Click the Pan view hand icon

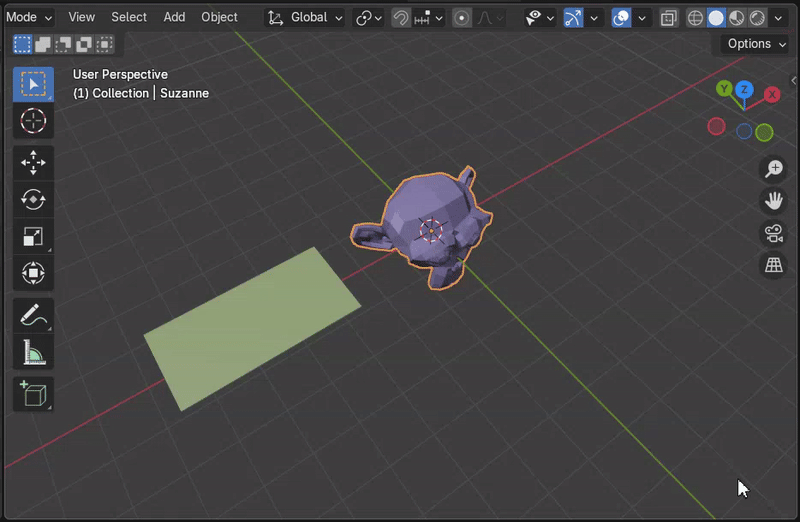(773, 201)
